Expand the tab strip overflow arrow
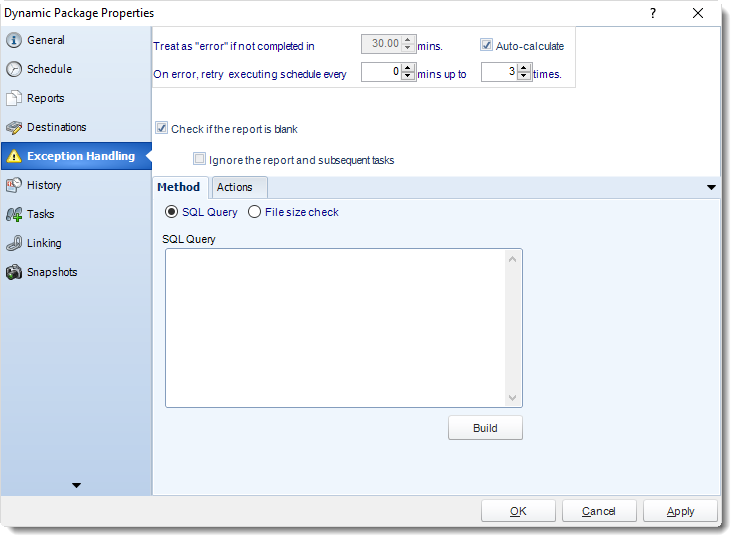The width and height of the screenshot is (737, 542). click(711, 187)
